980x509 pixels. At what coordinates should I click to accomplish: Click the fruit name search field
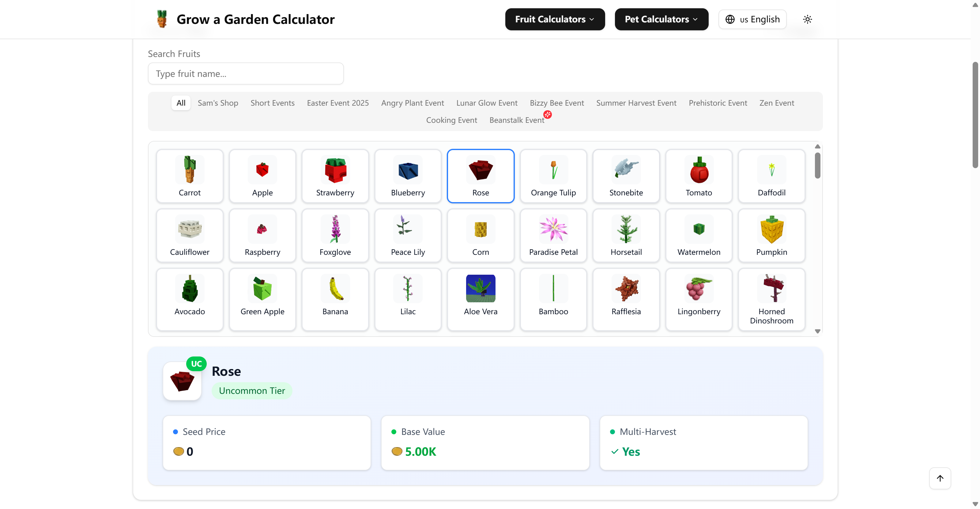coord(245,74)
